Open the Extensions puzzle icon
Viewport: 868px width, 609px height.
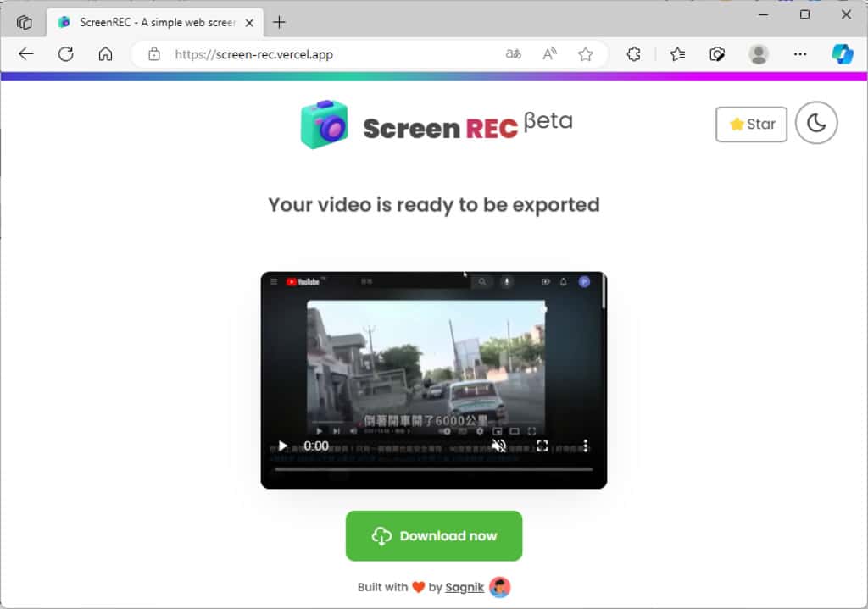coord(634,54)
